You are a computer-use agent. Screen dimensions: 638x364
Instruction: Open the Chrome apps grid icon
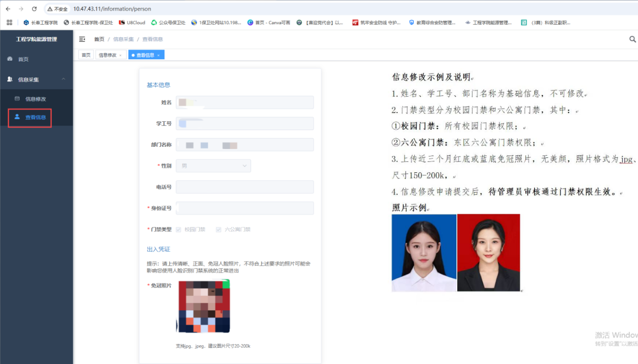tap(9, 22)
